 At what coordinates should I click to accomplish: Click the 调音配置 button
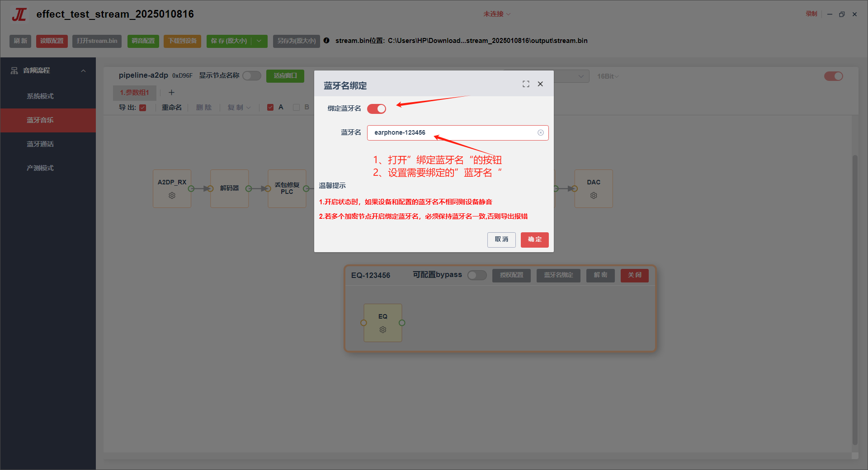tap(143, 41)
